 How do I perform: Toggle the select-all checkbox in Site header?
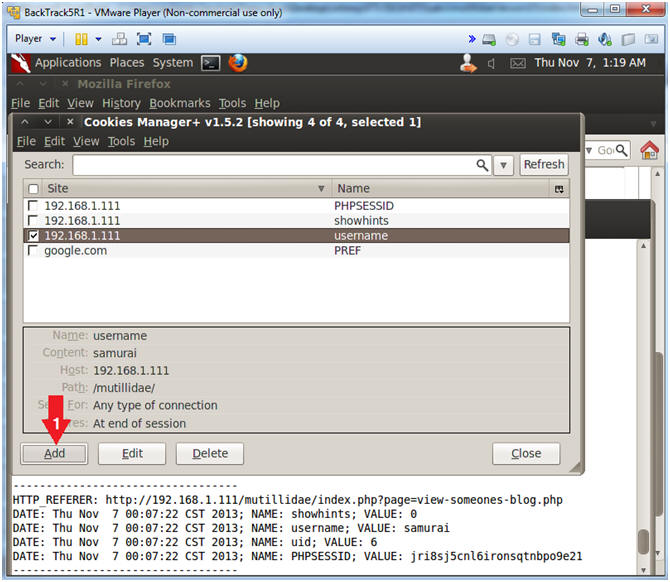coord(33,188)
